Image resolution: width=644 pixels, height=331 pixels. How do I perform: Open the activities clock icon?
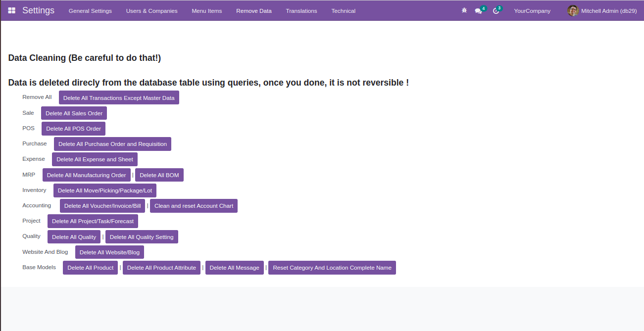(496, 11)
